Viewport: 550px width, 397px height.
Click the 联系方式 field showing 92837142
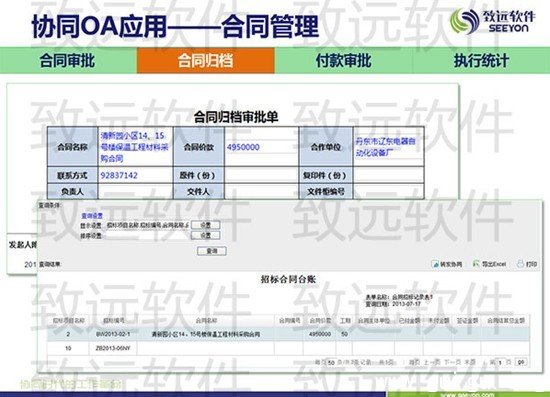click(x=135, y=175)
